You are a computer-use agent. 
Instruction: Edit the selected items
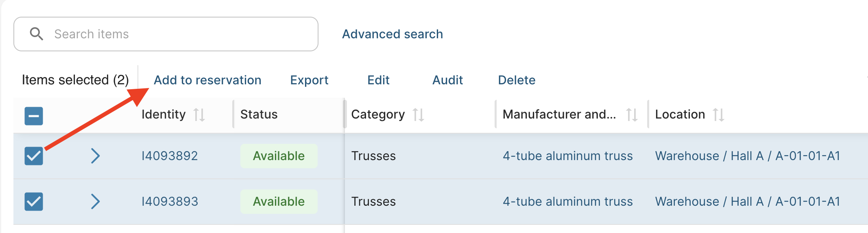(378, 80)
